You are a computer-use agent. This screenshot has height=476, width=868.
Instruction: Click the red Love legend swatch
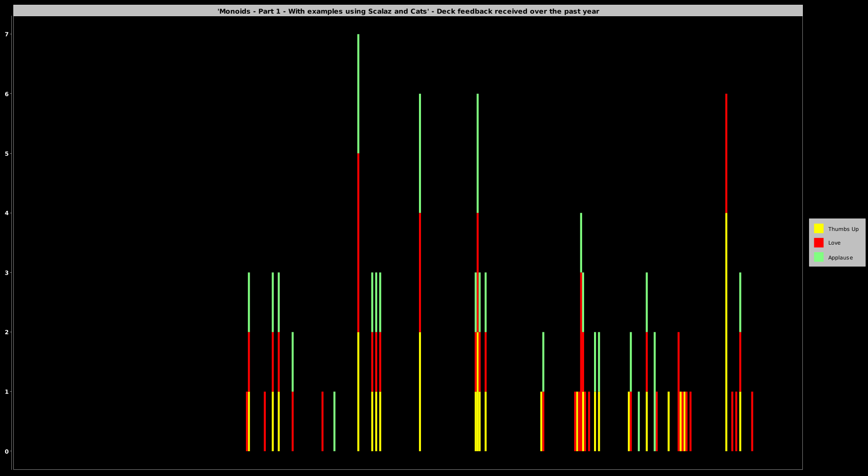pyautogui.click(x=819, y=243)
